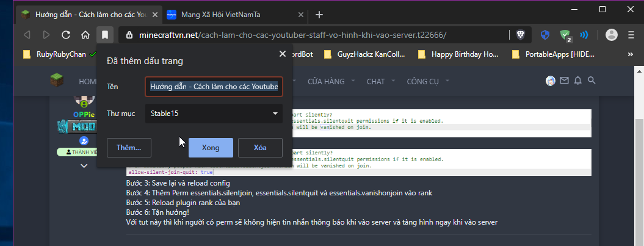
Task: Click the green THÀNH VIÊN badge
Action: pos(77,152)
